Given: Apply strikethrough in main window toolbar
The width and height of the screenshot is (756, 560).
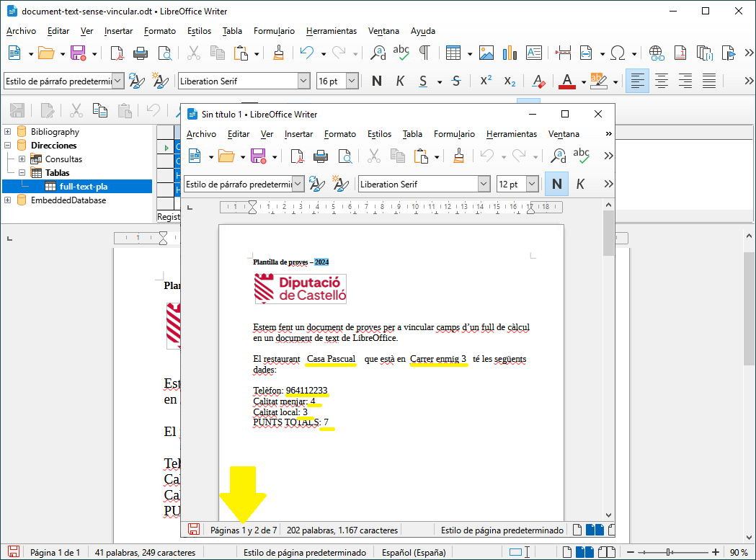Looking at the screenshot, I should (x=456, y=81).
